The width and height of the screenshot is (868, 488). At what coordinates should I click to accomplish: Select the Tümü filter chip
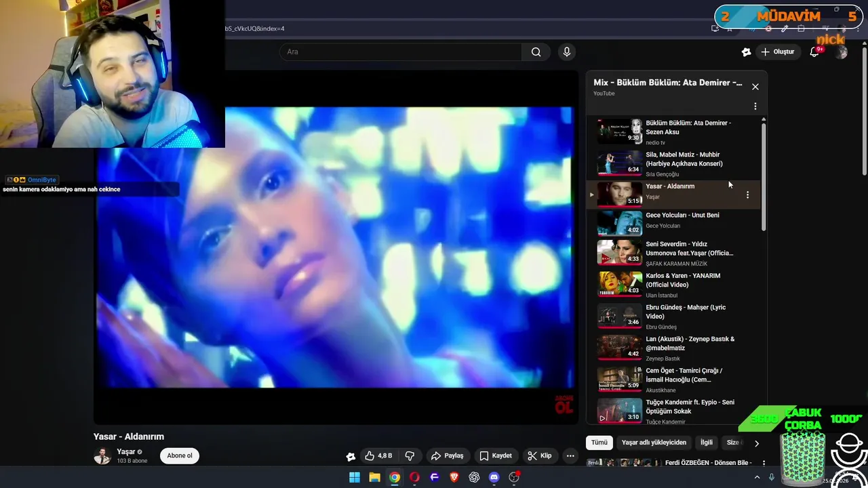[x=599, y=443]
